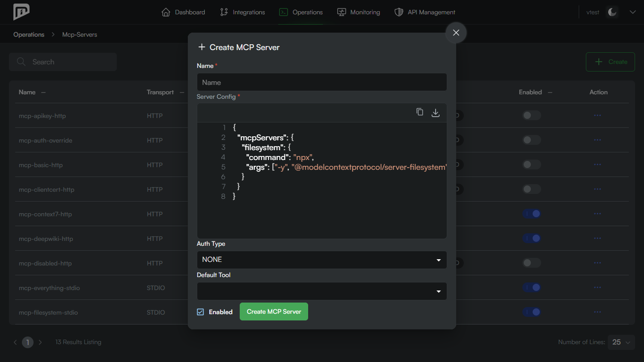Toggle dark mode with the moon icon
Viewport: 644px width, 362px height.
[612, 12]
